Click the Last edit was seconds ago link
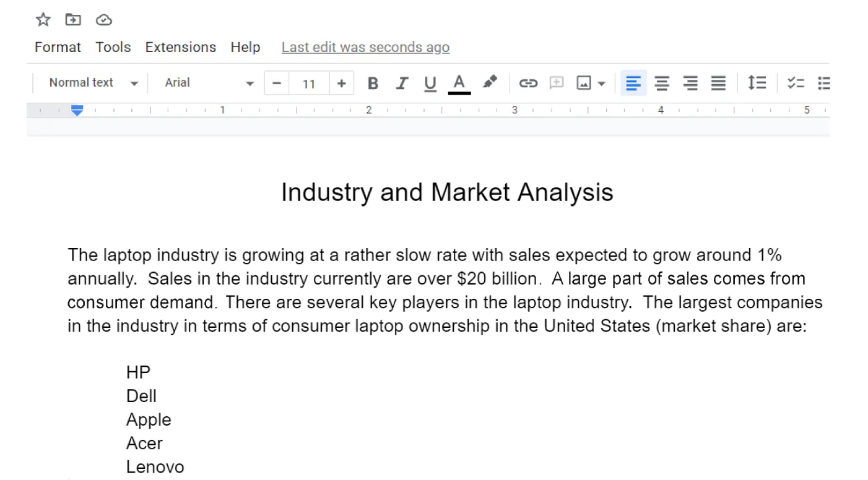The height and width of the screenshot is (480, 868). [x=365, y=47]
